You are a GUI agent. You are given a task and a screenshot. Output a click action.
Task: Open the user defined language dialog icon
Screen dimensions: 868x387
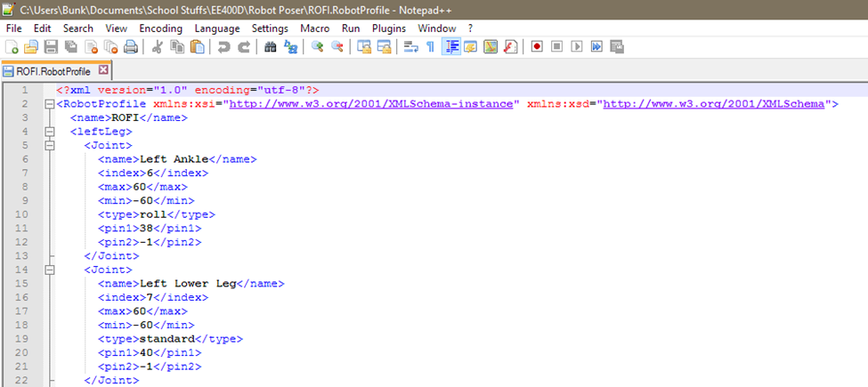471,47
